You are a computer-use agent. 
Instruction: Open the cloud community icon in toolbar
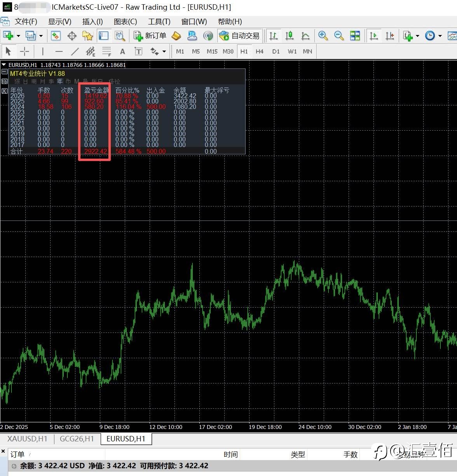click(x=192, y=36)
